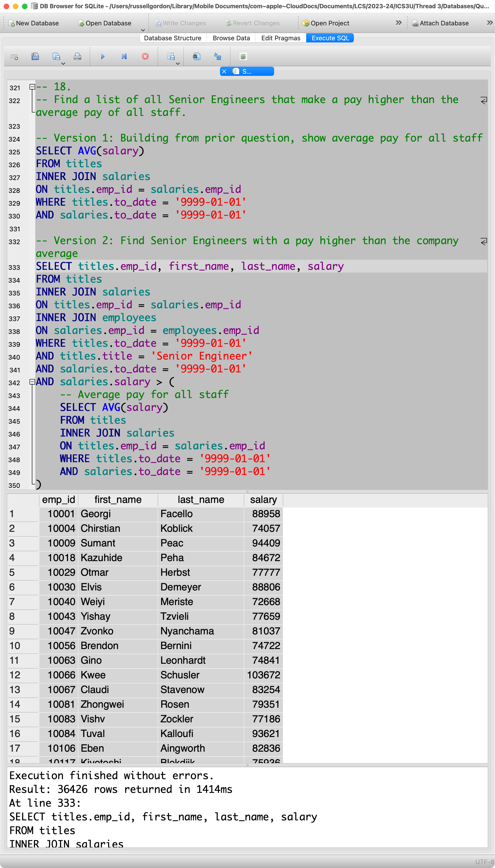Expand the main toolbar overflow chevron

click(x=399, y=23)
